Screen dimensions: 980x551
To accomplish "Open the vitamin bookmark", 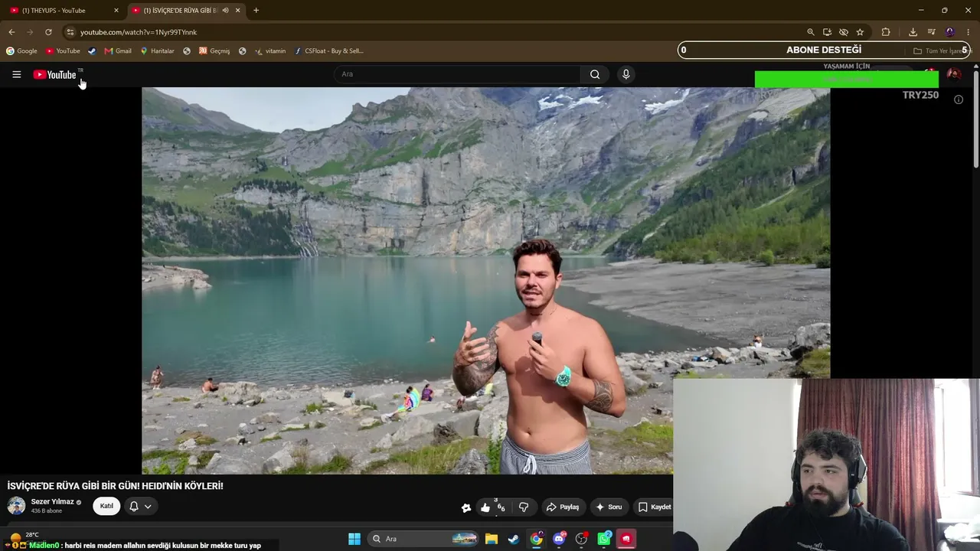I will click(x=270, y=51).
